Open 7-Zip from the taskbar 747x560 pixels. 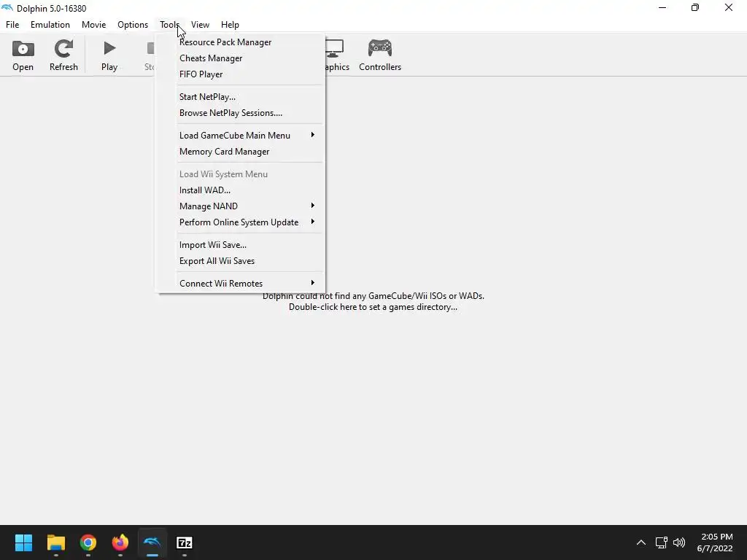click(185, 542)
